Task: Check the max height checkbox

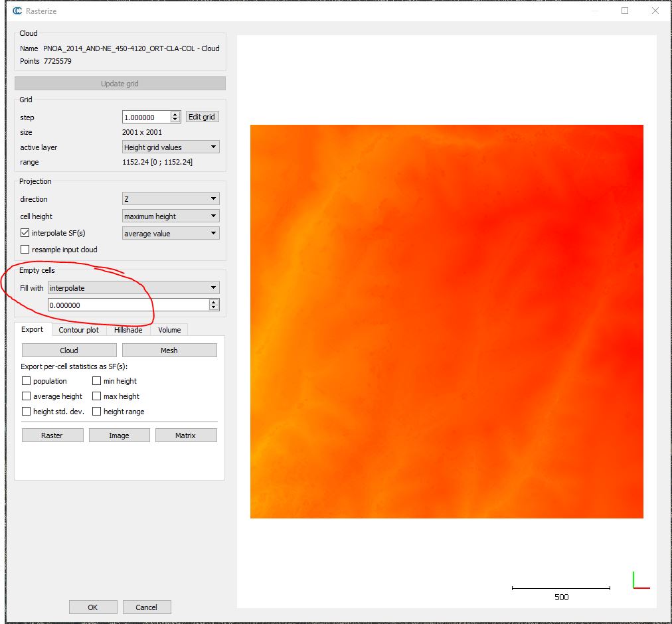Action: tap(97, 396)
